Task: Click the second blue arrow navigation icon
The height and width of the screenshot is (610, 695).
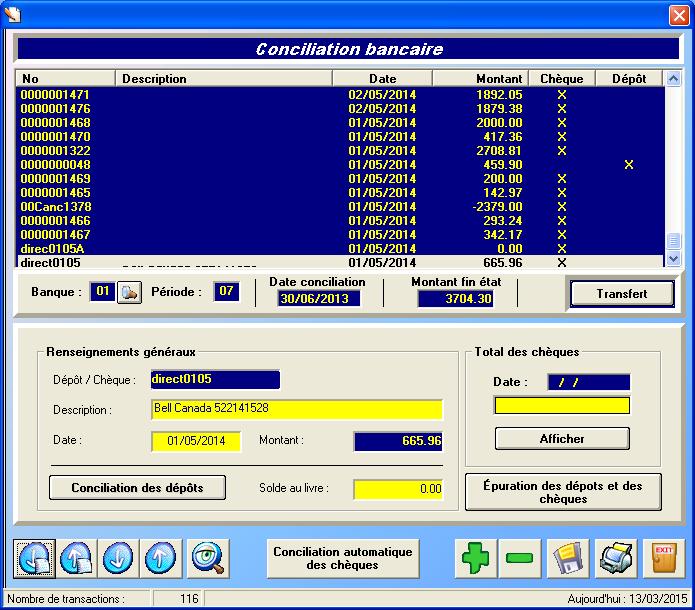Action: [77, 558]
